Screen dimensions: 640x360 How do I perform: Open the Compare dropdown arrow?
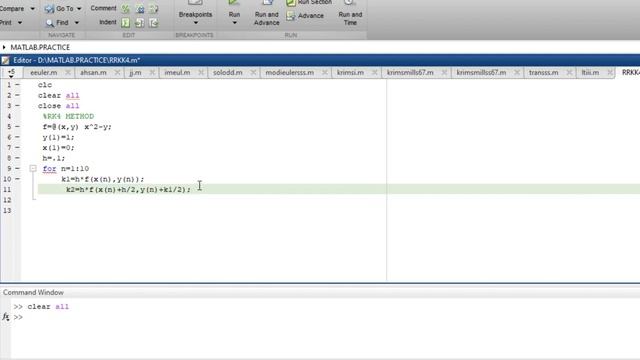pos(33,9)
